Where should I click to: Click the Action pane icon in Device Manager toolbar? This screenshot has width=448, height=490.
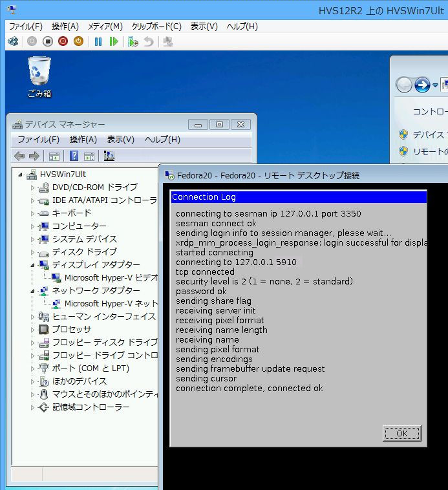click(x=89, y=156)
